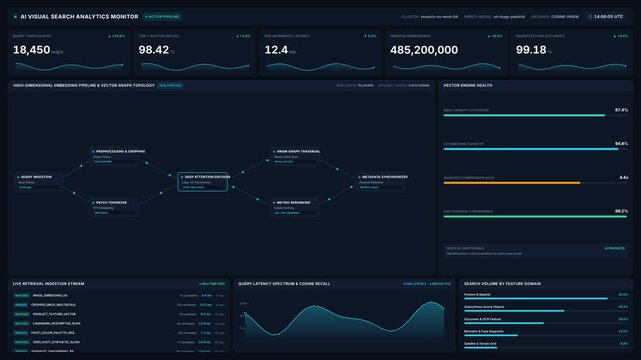The image size is (641, 360).
Task: Click the status tag on ZERO_SHOT_SYNTHETIC_ALIGN row
Action: point(22,342)
